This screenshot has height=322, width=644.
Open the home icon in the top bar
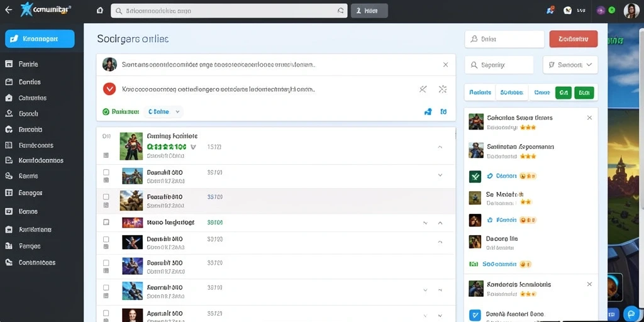click(x=99, y=11)
